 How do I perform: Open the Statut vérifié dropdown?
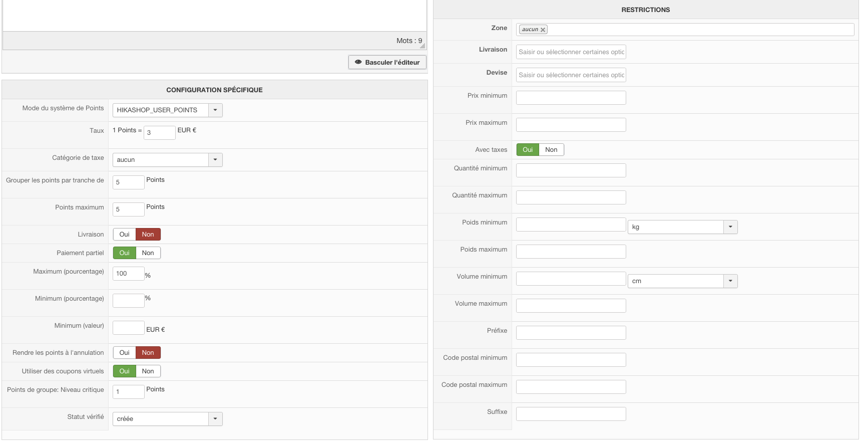(x=215, y=419)
